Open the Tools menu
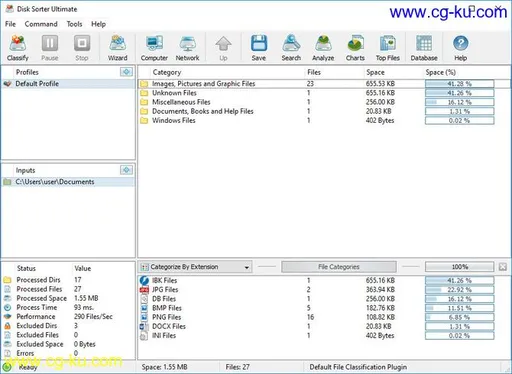The image size is (512, 374). [74, 24]
